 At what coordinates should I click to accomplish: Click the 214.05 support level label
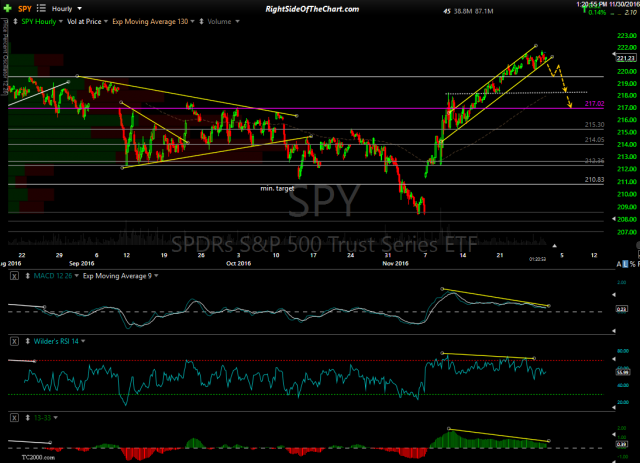594,140
